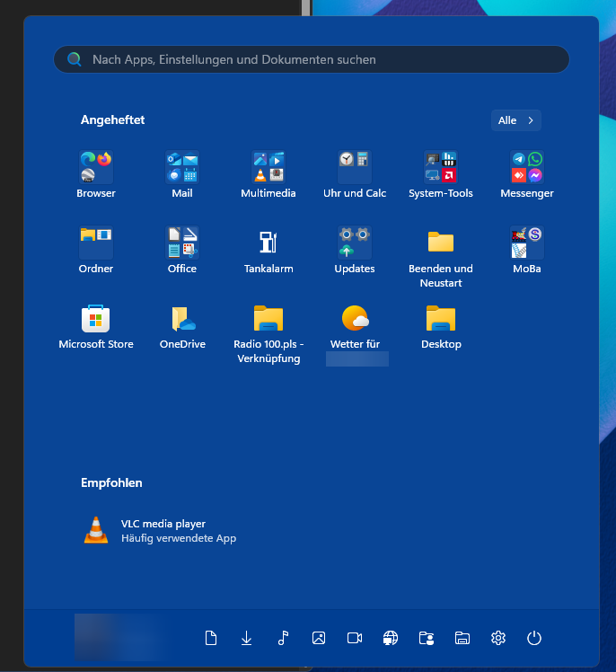Open File Explorer icon in bottom bar
This screenshot has height=672, width=616.
[462, 638]
